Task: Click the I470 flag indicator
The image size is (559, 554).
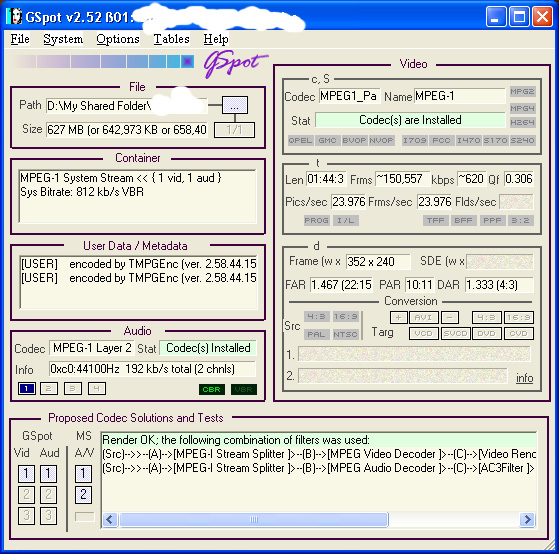Action: [468, 140]
